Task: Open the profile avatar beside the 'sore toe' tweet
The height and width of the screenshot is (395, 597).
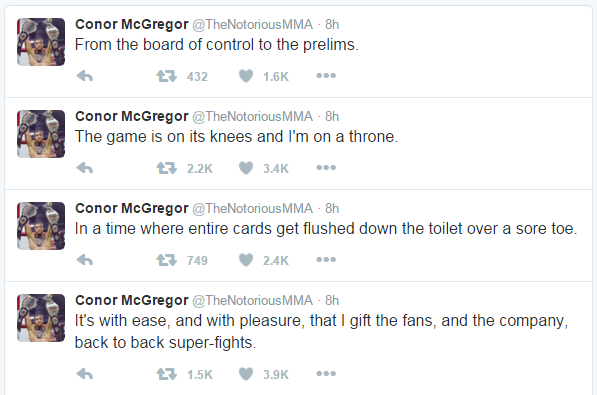Action: coord(41,226)
